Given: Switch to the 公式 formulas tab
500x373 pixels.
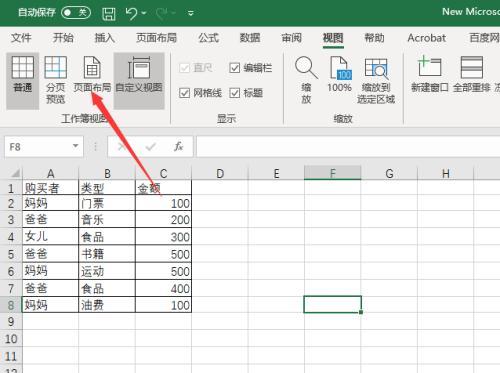Looking at the screenshot, I should click(x=209, y=38).
